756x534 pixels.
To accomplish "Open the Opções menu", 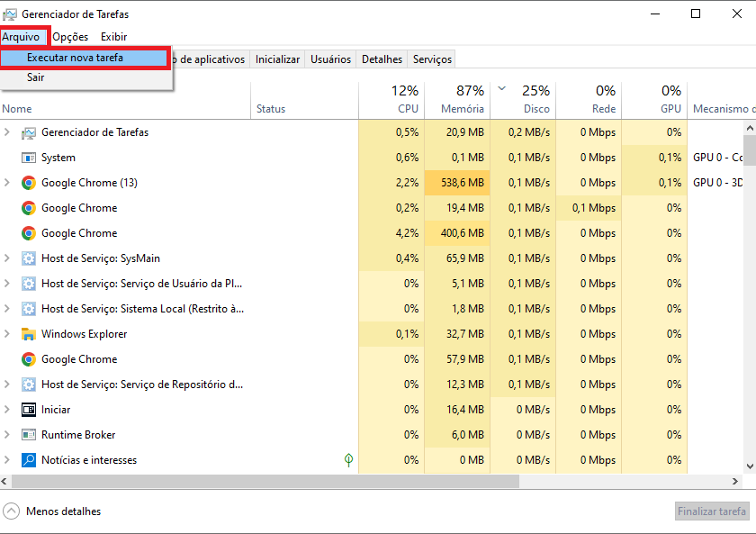I will (70, 37).
